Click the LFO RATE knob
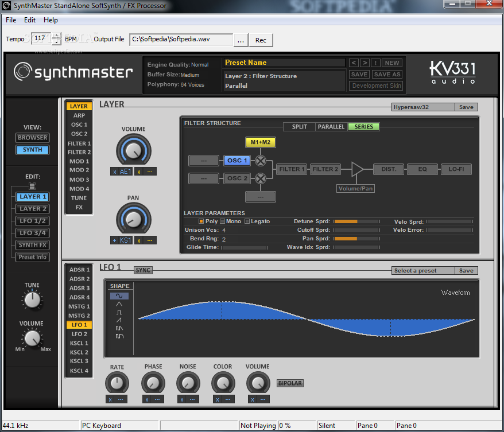The height and width of the screenshot is (432, 504). click(x=117, y=383)
